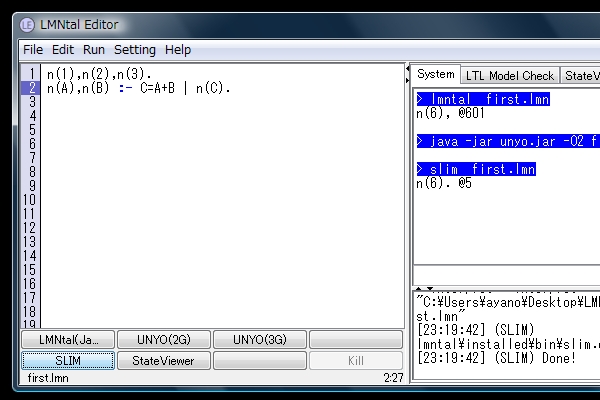
Task: Run code with LMNtal(Java) button
Action: tap(68, 340)
